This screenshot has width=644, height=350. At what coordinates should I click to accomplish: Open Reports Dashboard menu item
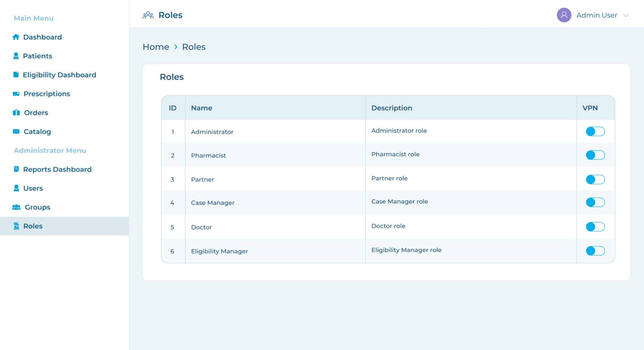(x=57, y=169)
